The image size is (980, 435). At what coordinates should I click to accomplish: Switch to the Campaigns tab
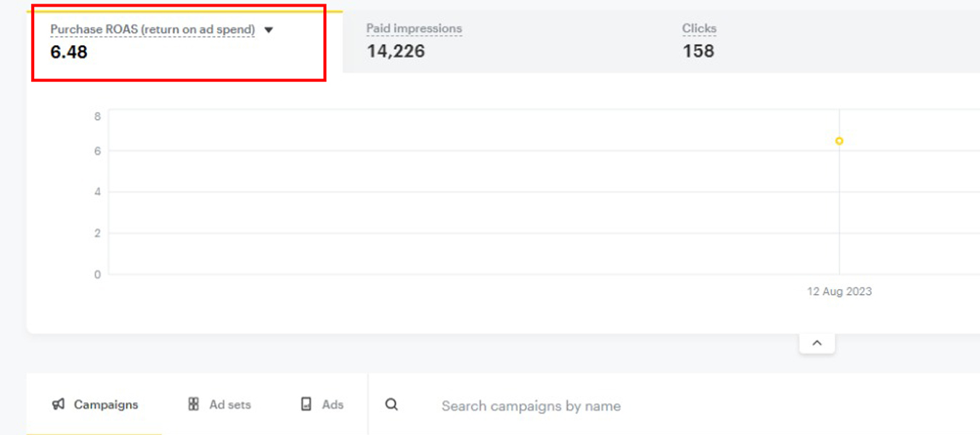[105, 404]
